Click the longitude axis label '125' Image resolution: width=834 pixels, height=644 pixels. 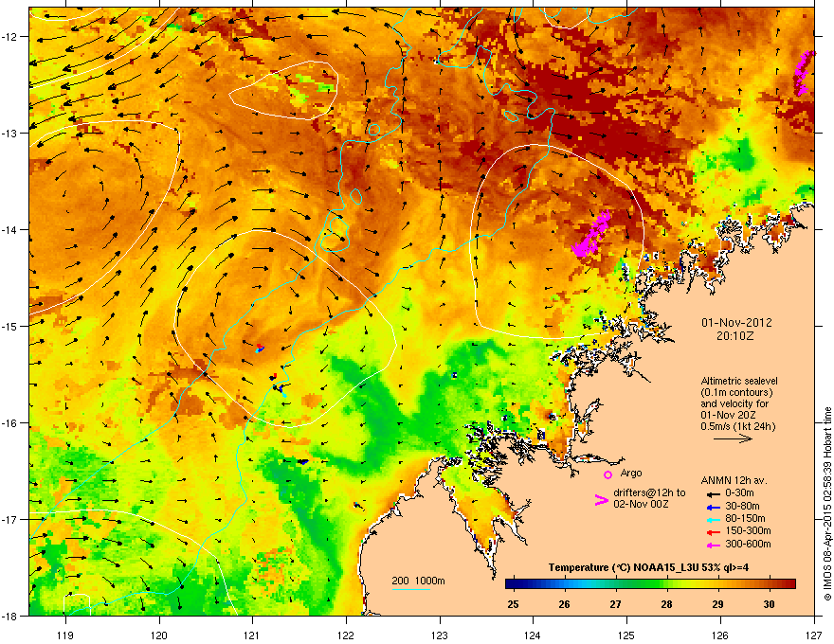coord(626,635)
